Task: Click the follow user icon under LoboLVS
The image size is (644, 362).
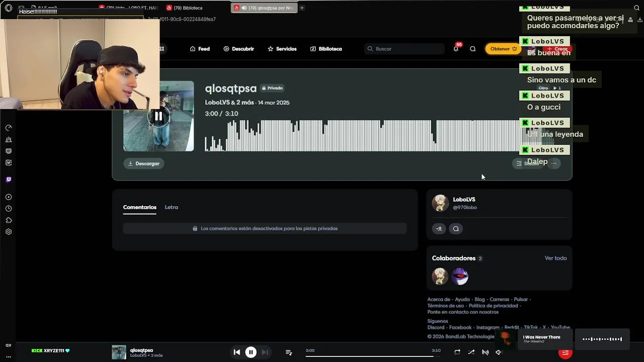Action: (439, 229)
